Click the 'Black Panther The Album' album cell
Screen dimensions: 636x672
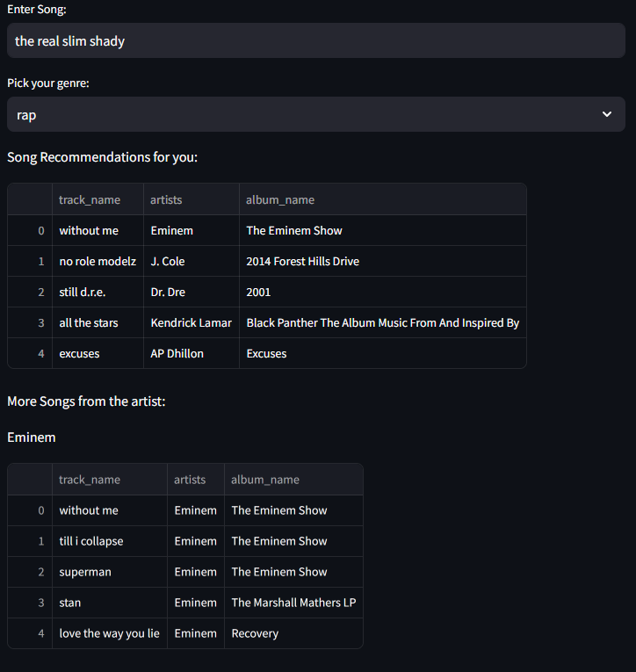coord(382,322)
